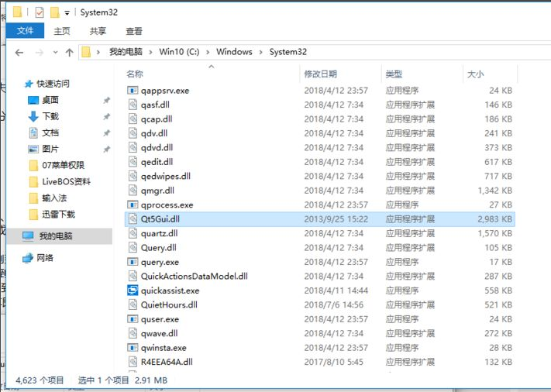Go back using the back arrow

[20, 53]
